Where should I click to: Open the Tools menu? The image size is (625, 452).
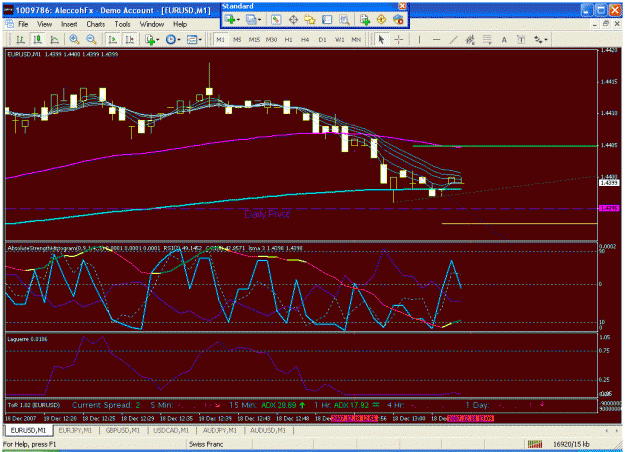(x=122, y=24)
